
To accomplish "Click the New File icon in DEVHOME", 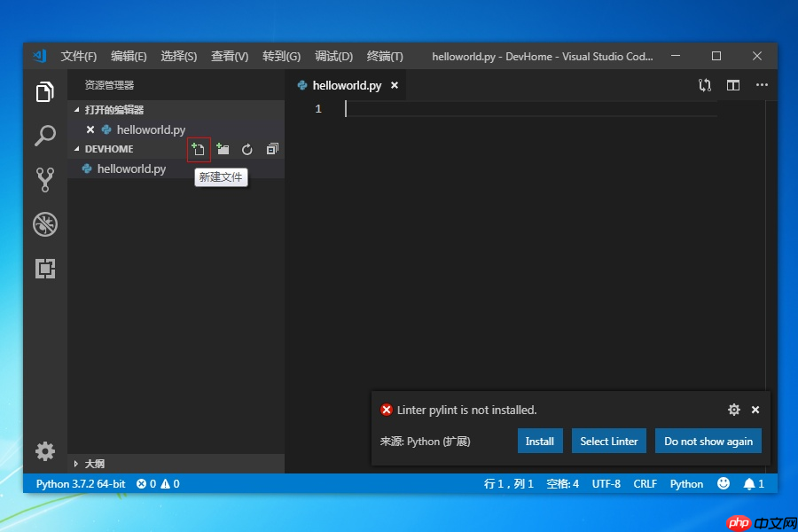I will [198, 148].
